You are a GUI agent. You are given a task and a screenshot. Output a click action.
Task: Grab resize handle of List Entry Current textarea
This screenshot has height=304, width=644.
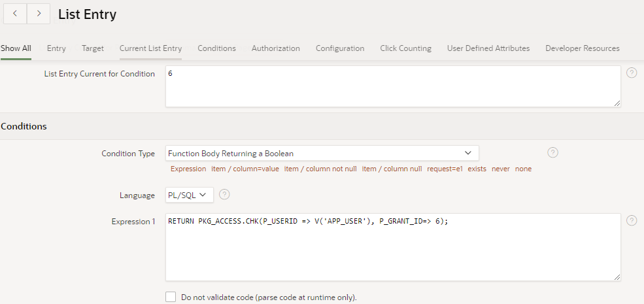[x=617, y=103]
